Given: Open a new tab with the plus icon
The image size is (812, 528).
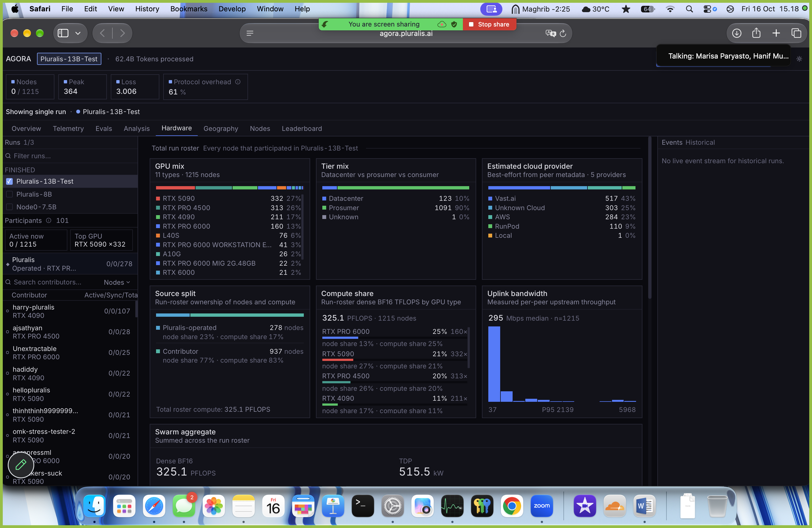Looking at the screenshot, I should point(776,33).
